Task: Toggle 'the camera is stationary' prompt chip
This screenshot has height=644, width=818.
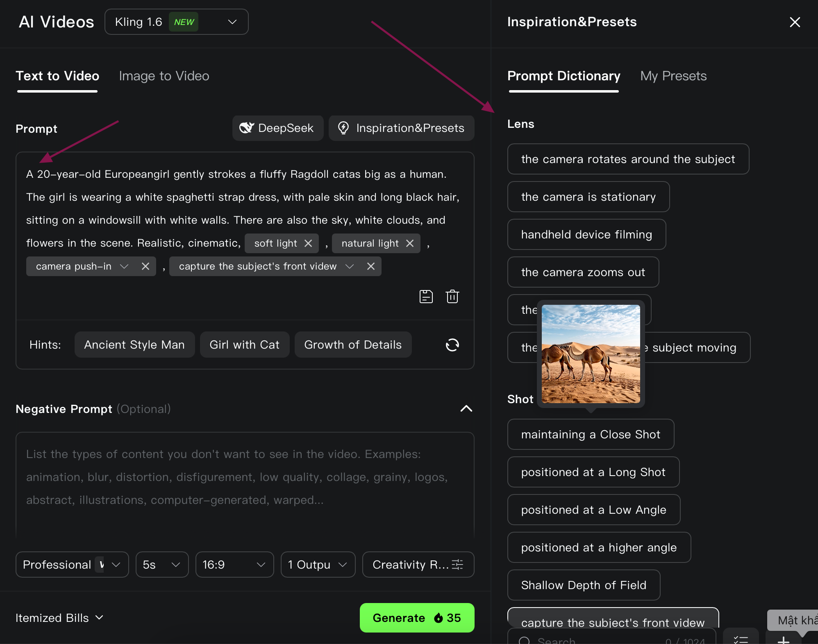Action: click(x=588, y=197)
